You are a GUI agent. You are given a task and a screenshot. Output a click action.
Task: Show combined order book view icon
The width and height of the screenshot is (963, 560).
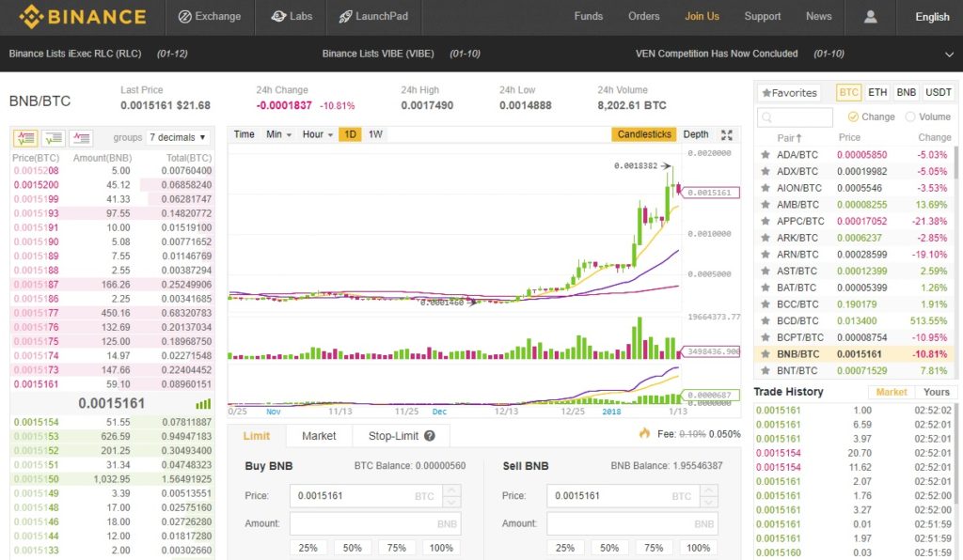click(x=25, y=137)
